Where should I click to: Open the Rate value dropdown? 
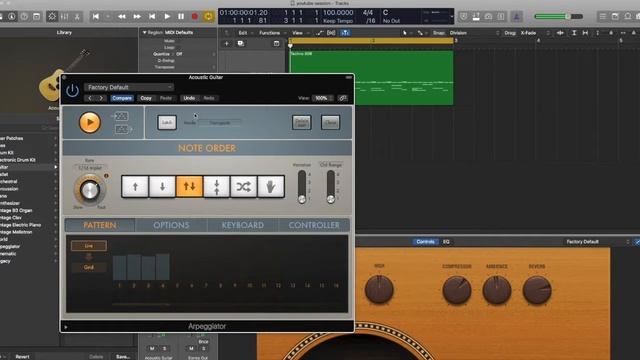[x=90, y=168]
